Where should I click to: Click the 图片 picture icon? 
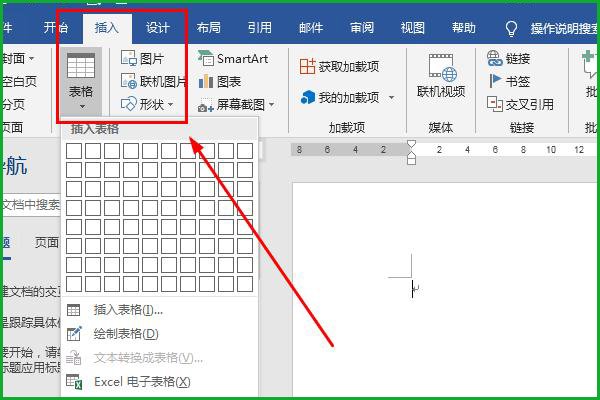pos(129,58)
